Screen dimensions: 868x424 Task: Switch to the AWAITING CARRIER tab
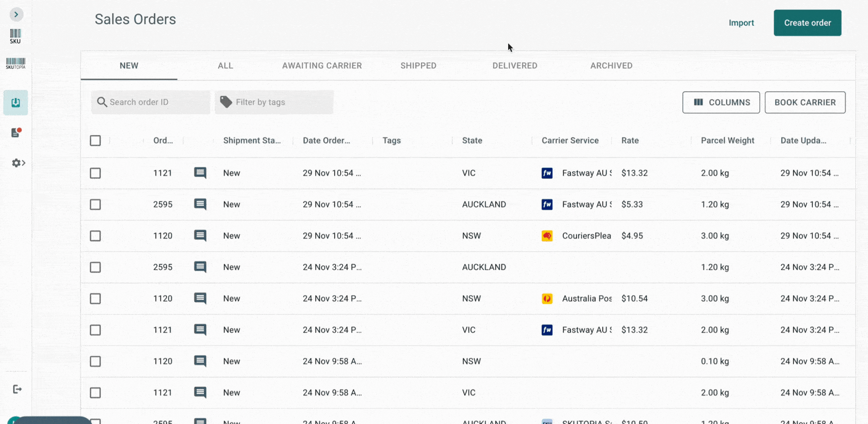pyautogui.click(x=322, y=65)
